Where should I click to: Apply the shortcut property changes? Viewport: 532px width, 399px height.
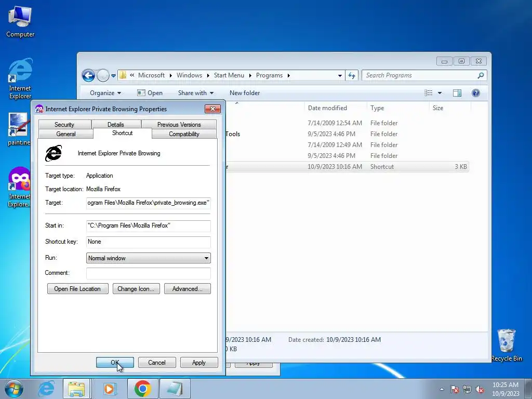coord(199,362)
